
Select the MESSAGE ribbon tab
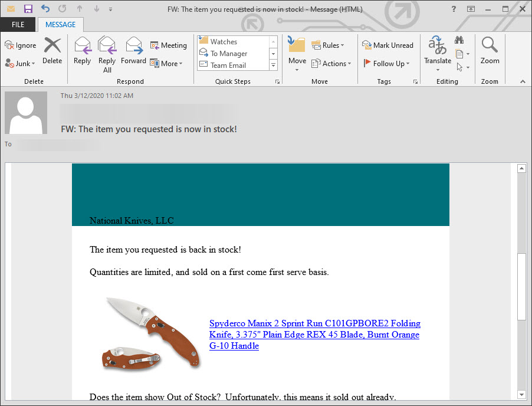[60, 24]
